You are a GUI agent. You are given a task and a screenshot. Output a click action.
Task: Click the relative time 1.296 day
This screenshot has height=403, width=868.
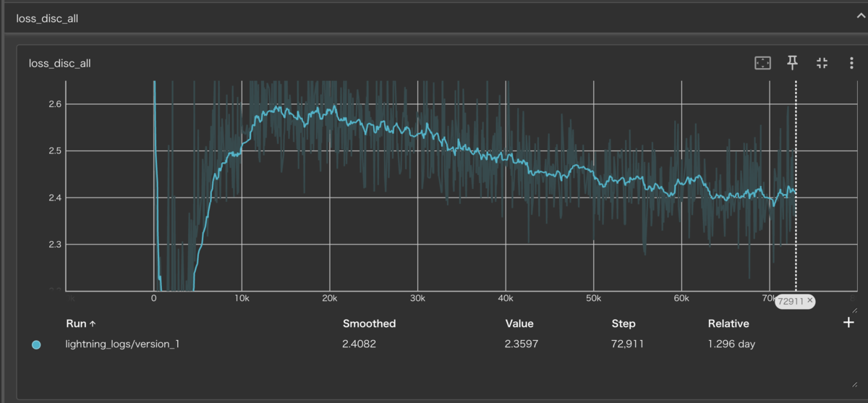(x=731, y=344)
